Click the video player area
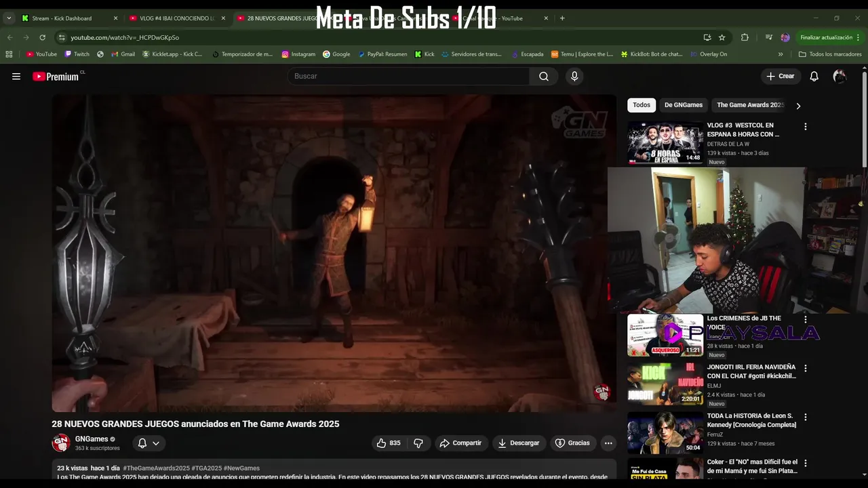Image resolution: width=868 pixels, height=488 pixels. pyautogui.click(x=334, y=253)
